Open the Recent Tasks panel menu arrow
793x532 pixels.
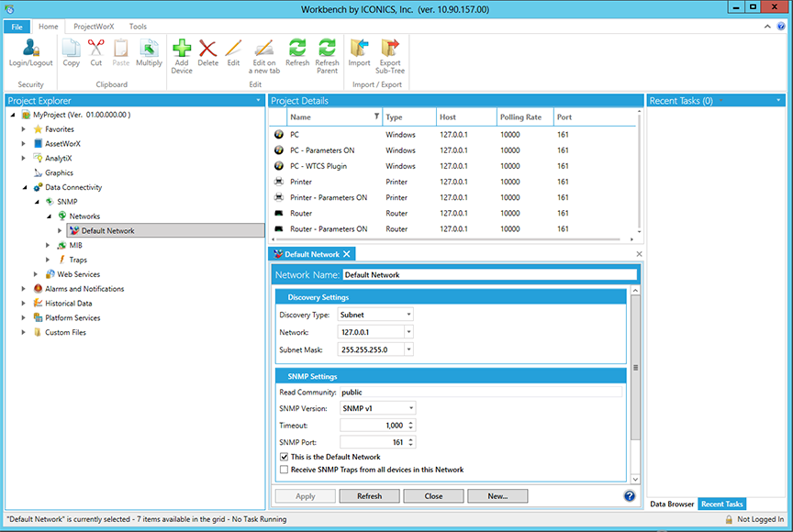(778, 101)
